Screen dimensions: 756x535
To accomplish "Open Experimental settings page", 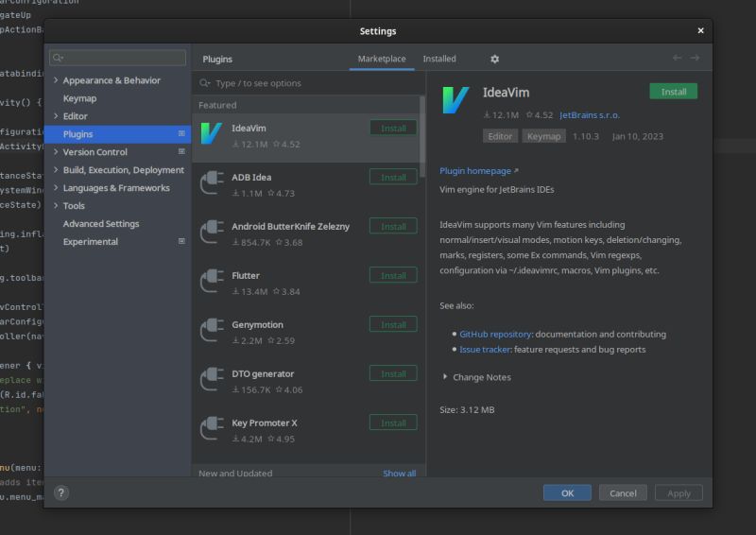I will click(x=90, y=242).
